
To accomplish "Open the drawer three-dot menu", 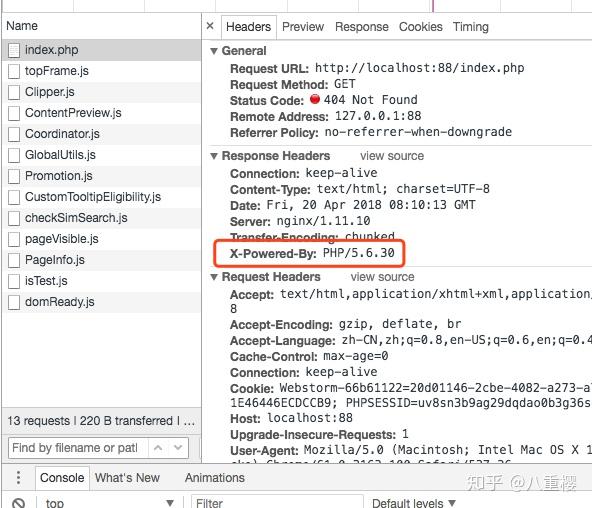I will (18, 477).
